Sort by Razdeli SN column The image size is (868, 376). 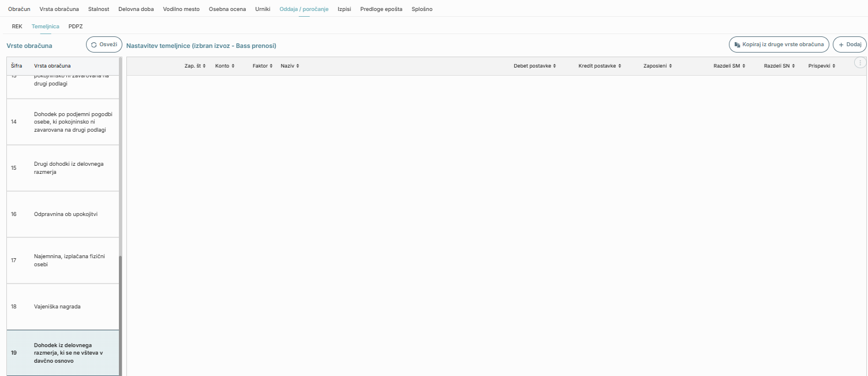(x=779, y=66)
